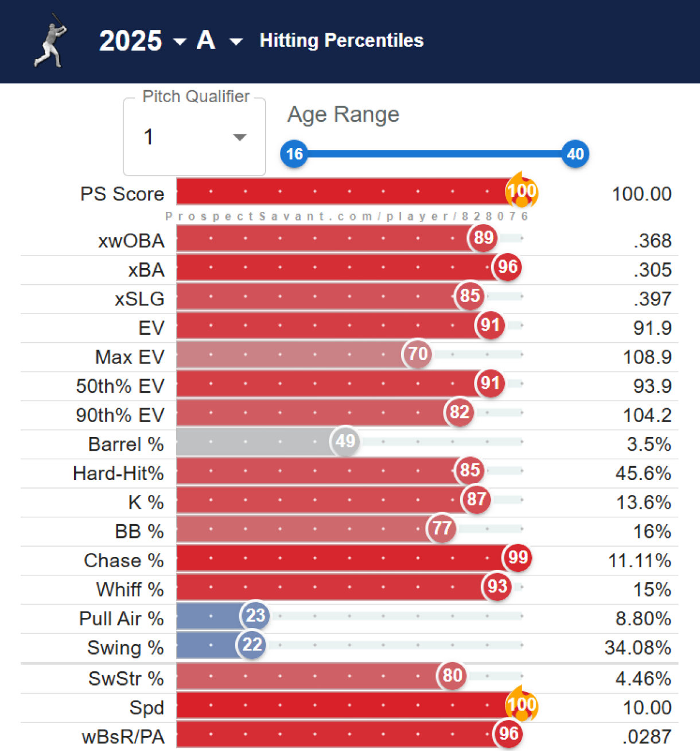Click the batter silhouette logo

pos(49,40)
